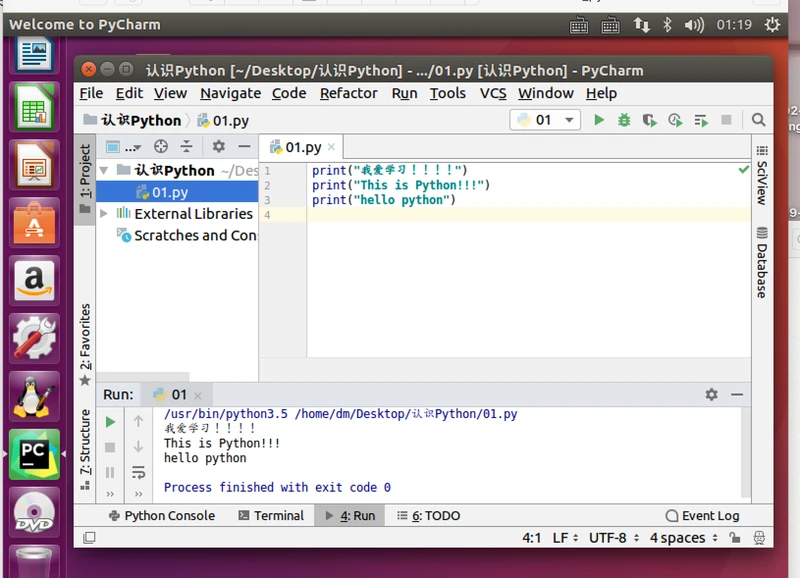Open the Refactor menu
Screen dimensions: 800x578
coord(348,93)
